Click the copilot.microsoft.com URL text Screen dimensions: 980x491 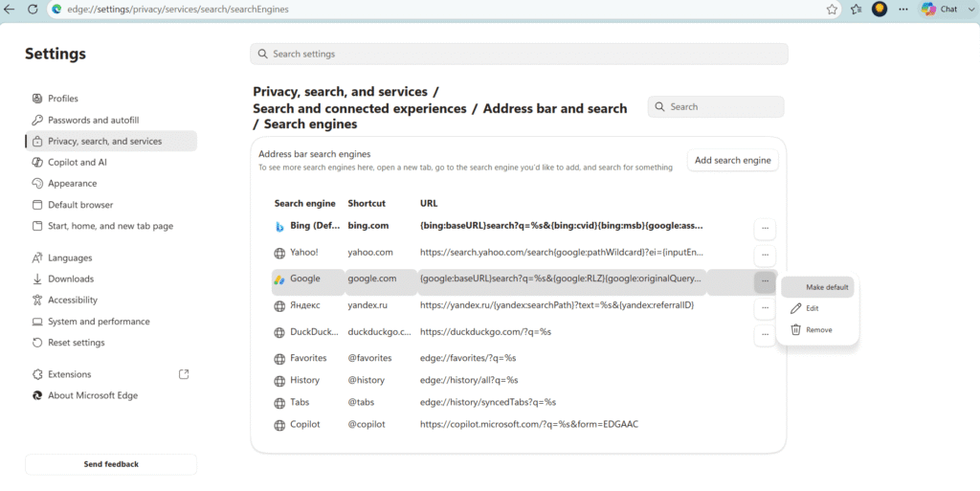529,424
